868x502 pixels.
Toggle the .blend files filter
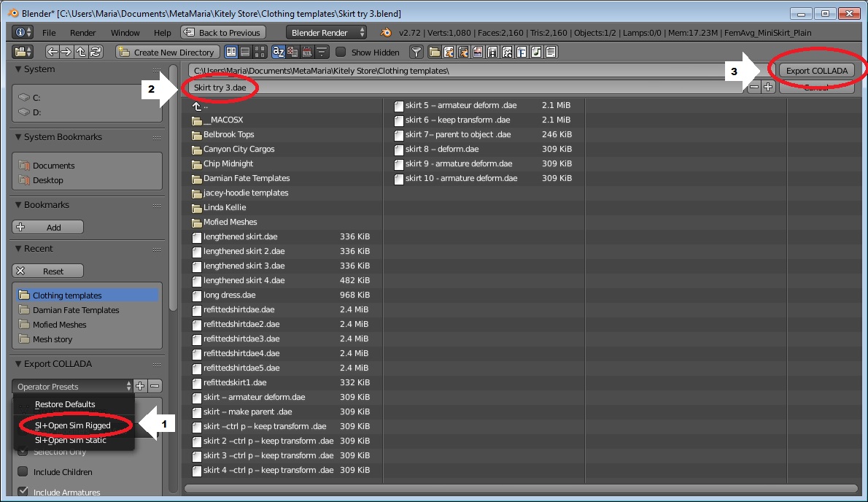tap(449, 52)
